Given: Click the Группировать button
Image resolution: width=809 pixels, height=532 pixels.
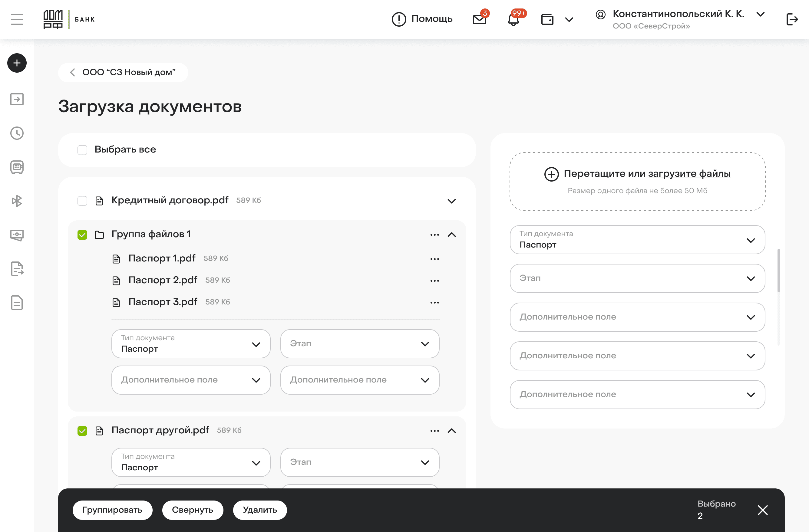Looking at the screenshot, I should 112,510.
